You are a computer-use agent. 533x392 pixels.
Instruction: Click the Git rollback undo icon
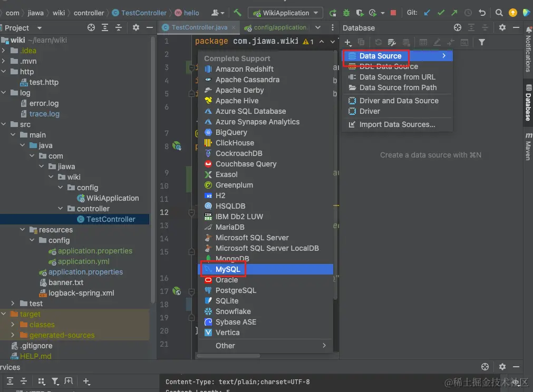click(482, 13)
